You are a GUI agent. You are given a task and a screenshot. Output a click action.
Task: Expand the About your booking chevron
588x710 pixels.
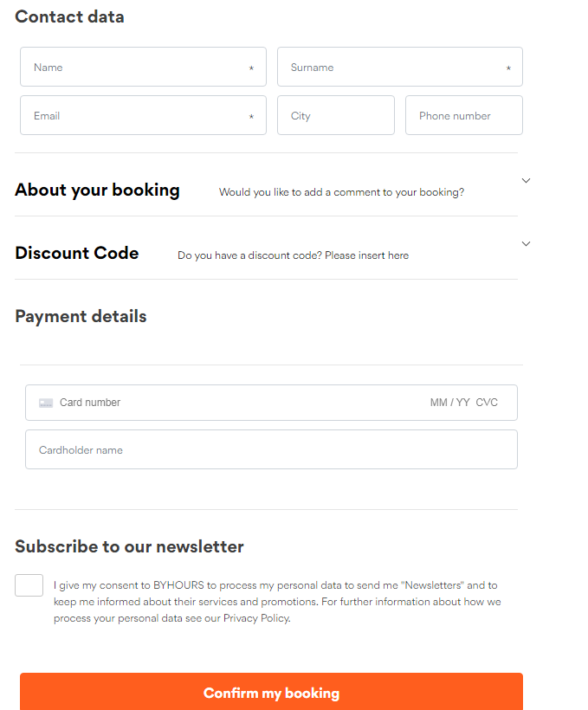pos(526,181)
